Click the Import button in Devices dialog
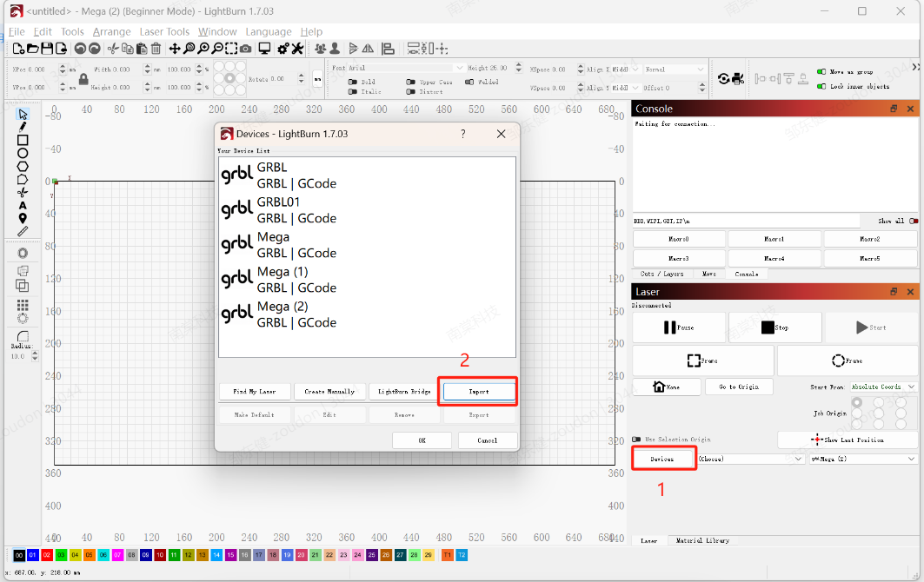924x582 pixels. tap(478, 391)
